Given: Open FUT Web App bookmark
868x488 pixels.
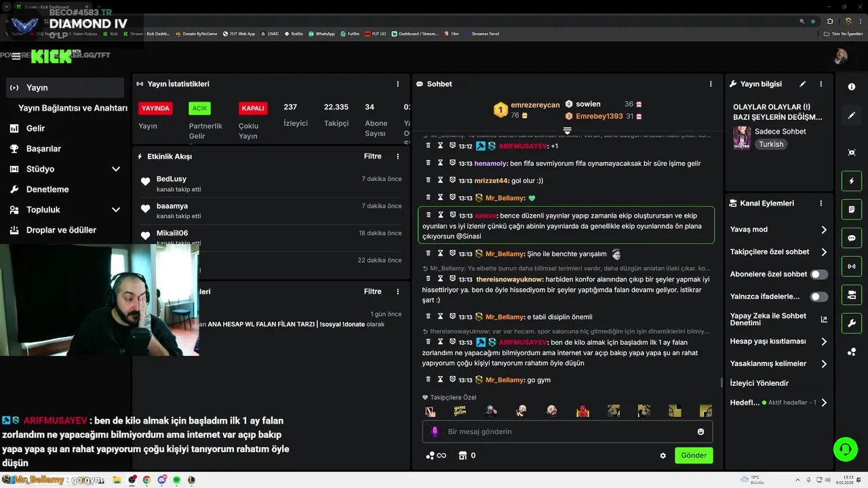Looking at the screenshot, I should (x=239, y=34).
